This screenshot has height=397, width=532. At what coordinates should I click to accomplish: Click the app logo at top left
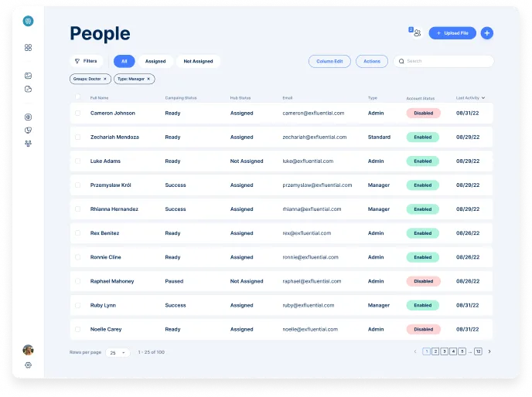[28, 22]
